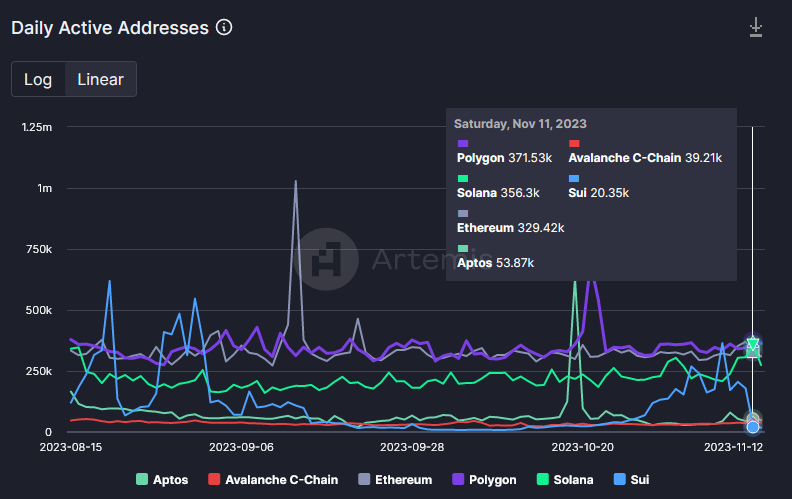Screen dimensions: 792x499
Task: Click the 1m y-axis label
Action: tap(44, 188)
